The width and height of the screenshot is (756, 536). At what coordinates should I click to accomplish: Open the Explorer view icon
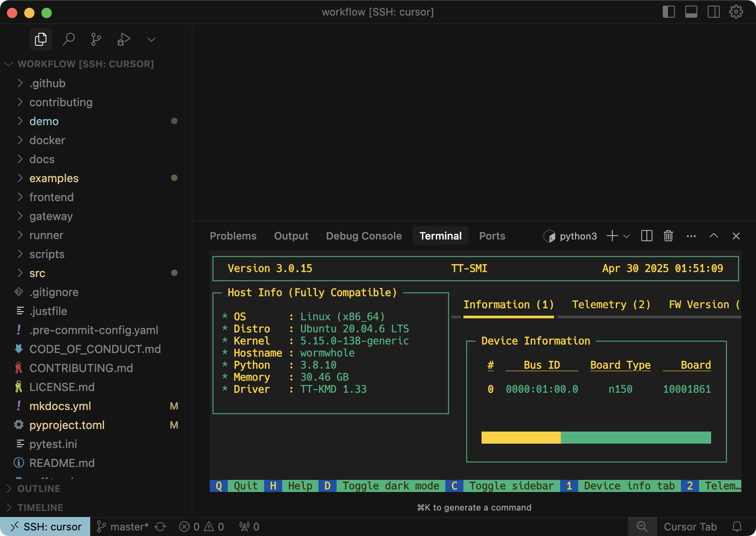click(41, 39)
